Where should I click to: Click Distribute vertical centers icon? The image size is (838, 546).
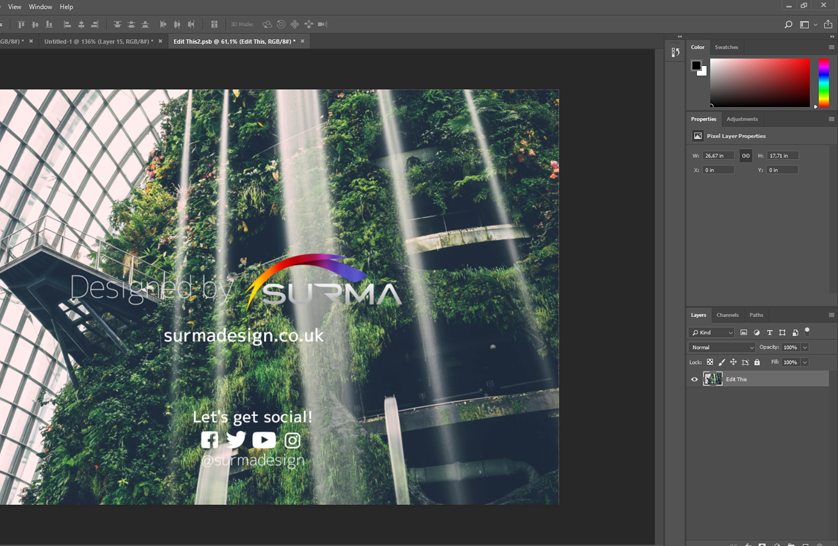click(x=131, y=24)
